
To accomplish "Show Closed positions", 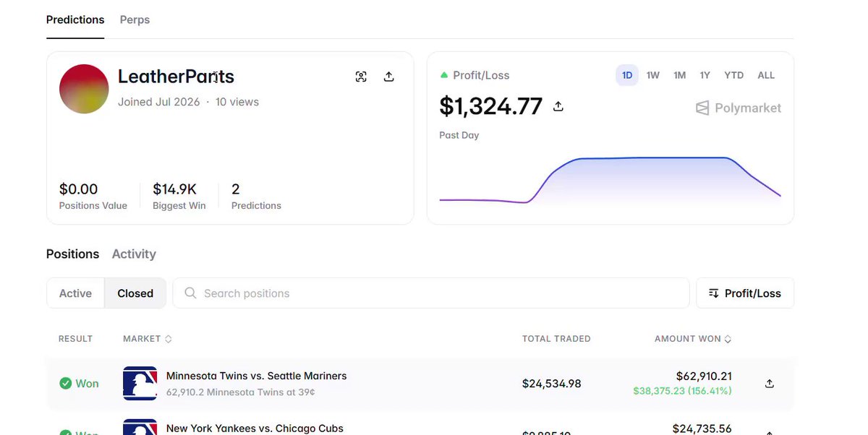I will point(135,293).
